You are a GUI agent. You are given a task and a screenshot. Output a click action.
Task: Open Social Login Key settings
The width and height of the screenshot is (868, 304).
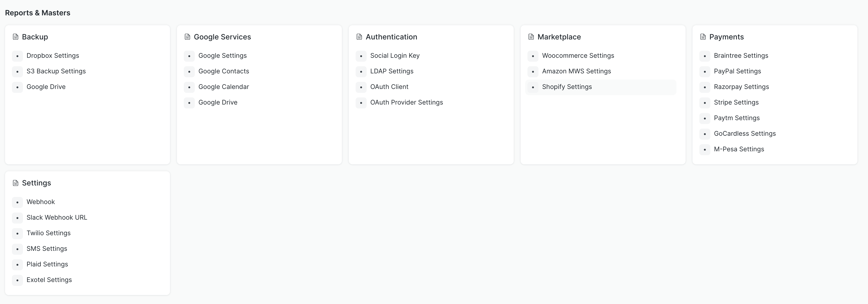coord(395,56)
